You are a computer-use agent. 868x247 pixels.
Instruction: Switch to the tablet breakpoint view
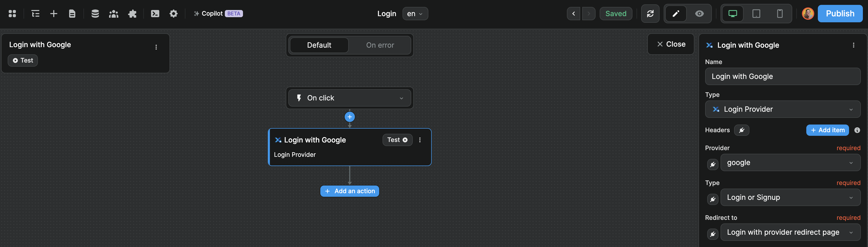[x=756, y=14]
